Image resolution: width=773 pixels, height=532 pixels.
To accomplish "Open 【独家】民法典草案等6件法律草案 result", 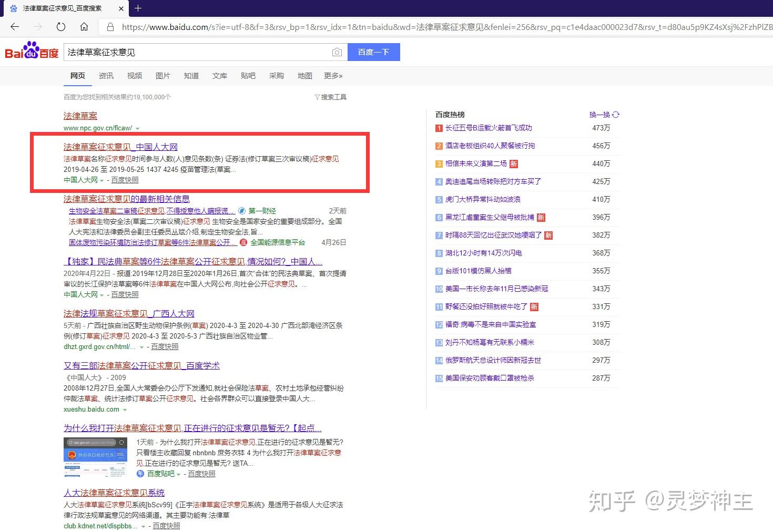I will pyautogui.click(x=193, y=261).
